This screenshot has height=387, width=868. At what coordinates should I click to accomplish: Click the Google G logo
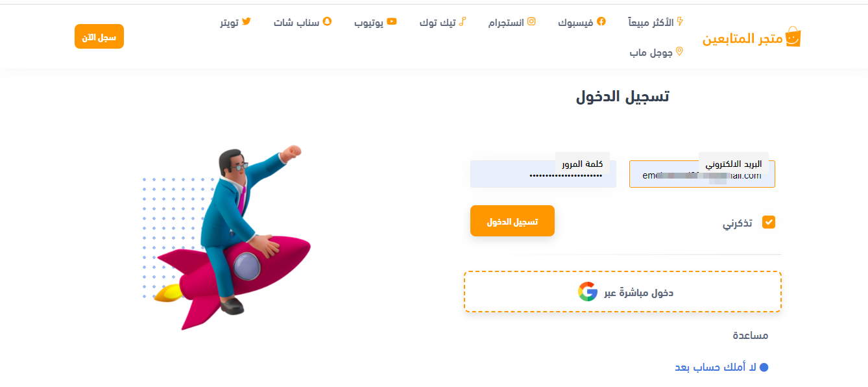(x=588, y=292)
